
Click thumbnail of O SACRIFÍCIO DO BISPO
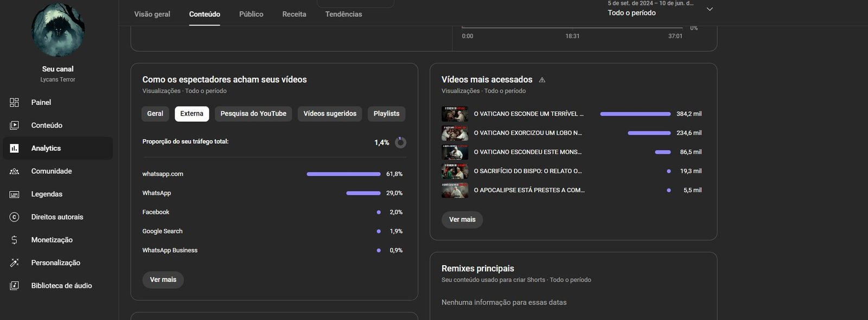click(x=455, y=171)
